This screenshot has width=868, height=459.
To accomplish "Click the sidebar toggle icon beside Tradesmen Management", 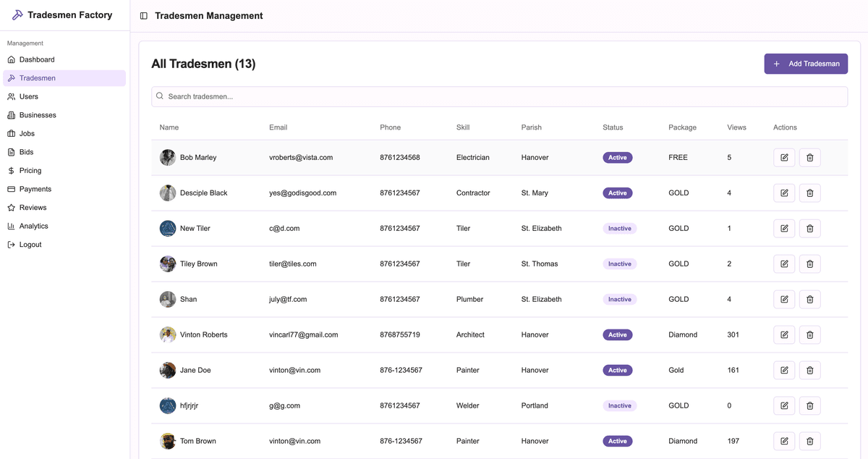I will pyautogui.click(x=144, y=16).
